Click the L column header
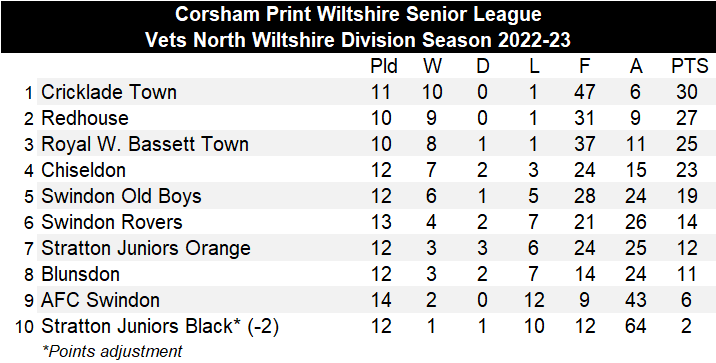The image size is (716, 363). (534, 67)
